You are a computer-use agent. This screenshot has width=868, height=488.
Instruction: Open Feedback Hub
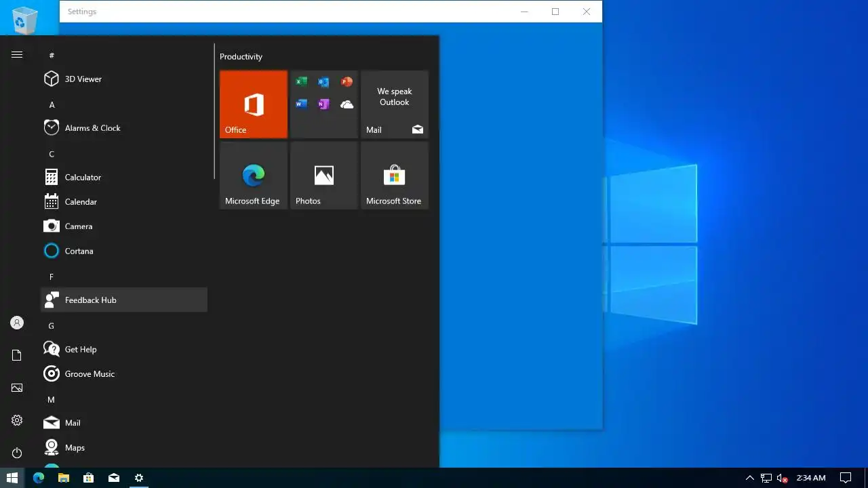tap(124, 300)
